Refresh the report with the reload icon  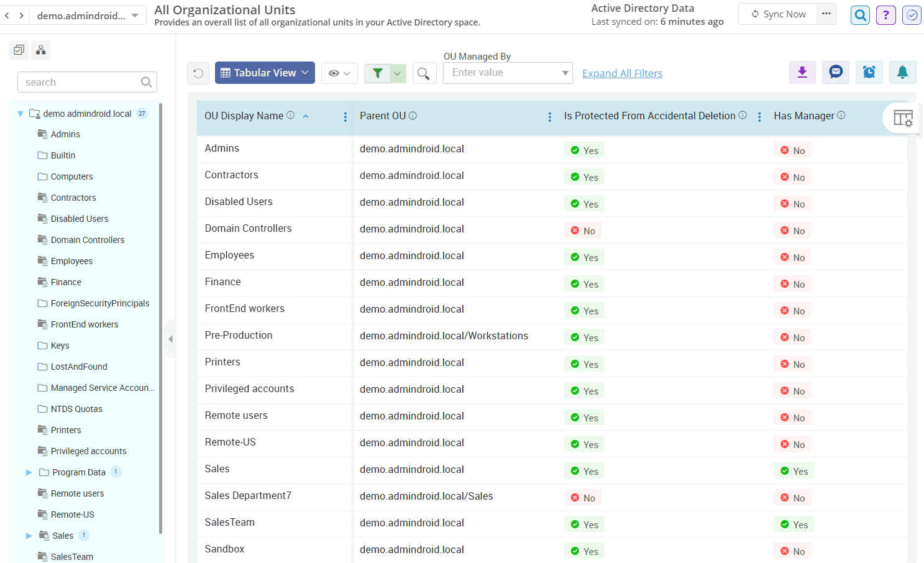pos(198,73)
